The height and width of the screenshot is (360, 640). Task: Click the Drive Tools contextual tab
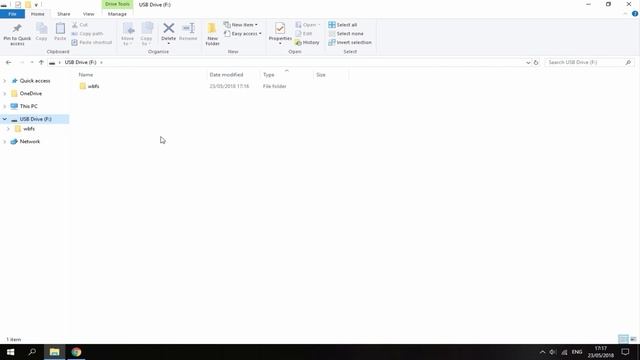(117, 4)
